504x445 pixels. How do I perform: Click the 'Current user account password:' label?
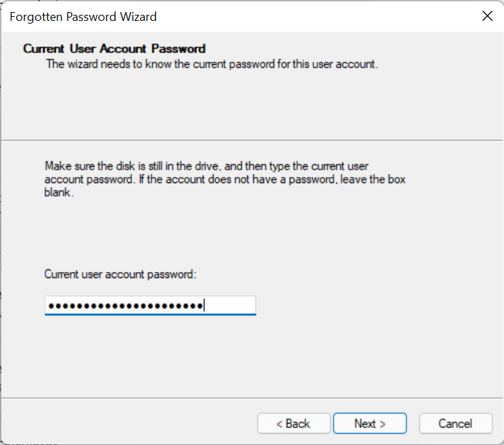click(120, 274)
